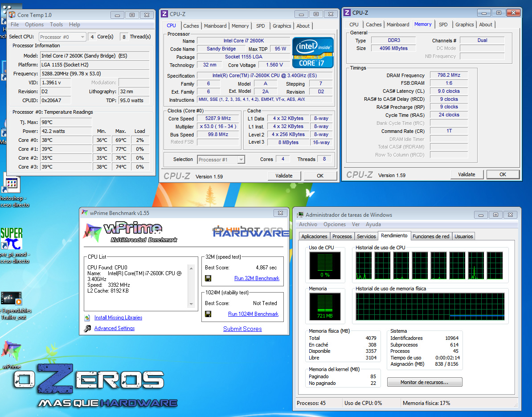
Task: Click the Memoria 721 MB meter graphic
Action: (325, 307)
